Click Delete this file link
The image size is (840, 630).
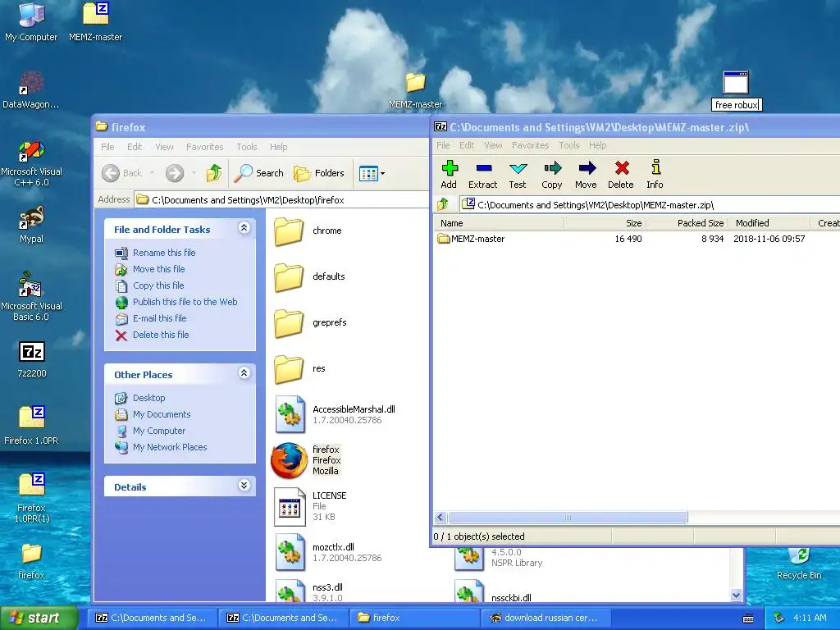[x=161, y=335]
